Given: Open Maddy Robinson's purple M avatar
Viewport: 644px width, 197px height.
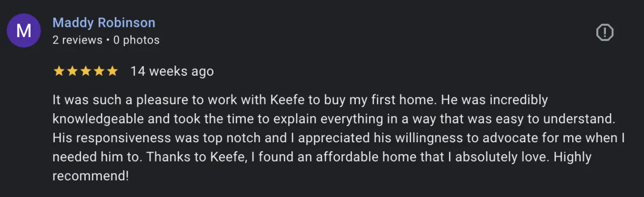Looking at the screenshot, I should point(24,31).
